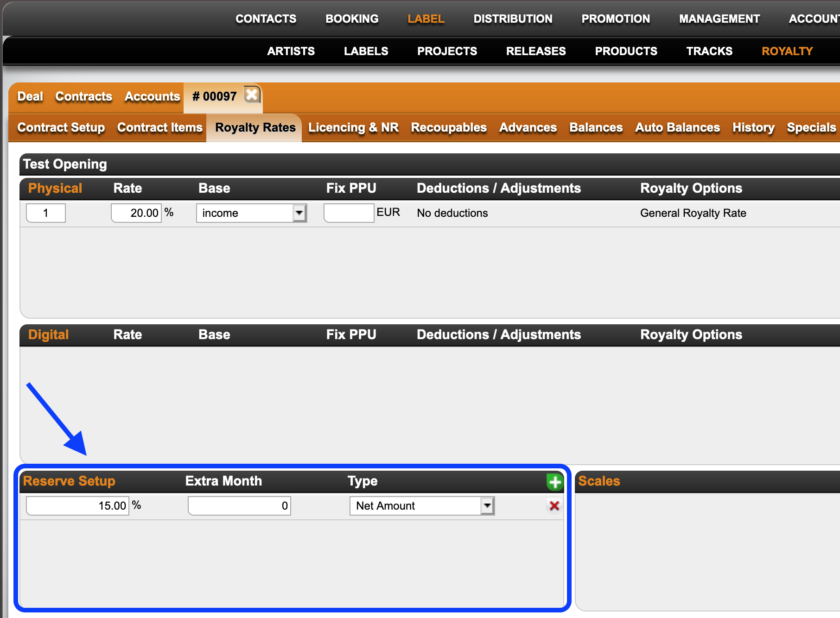Open the Contracts section
The image size is (840, 618).
(x=83, y=96)
